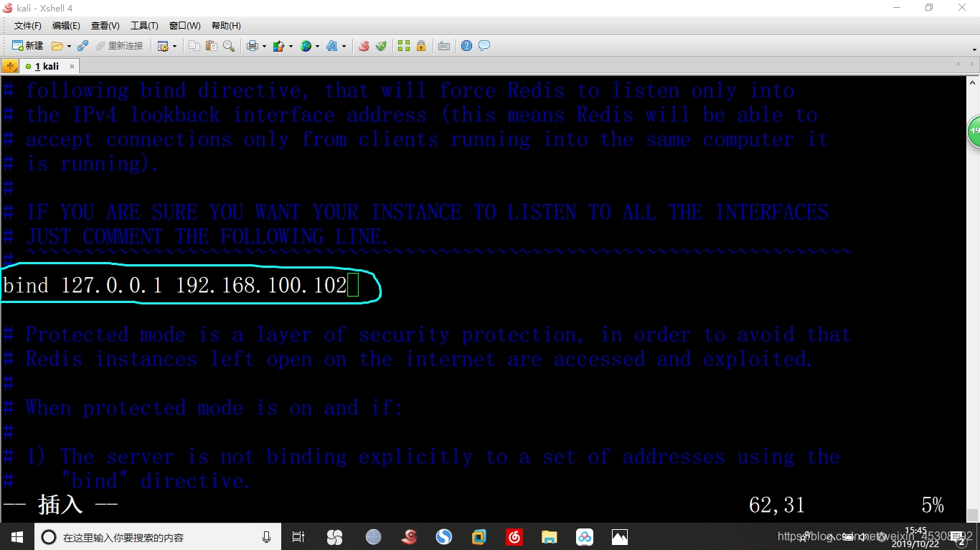Expand the globe encoding dropdown arrow

317,47
